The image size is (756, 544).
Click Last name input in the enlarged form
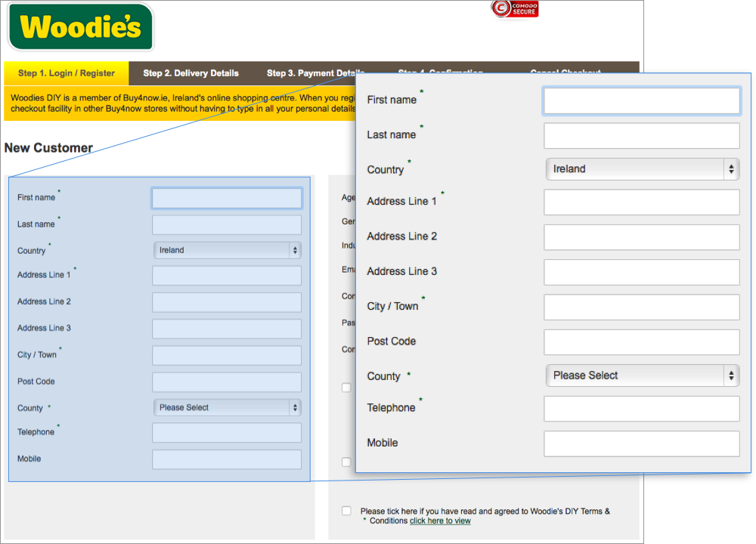coord(641,136)
